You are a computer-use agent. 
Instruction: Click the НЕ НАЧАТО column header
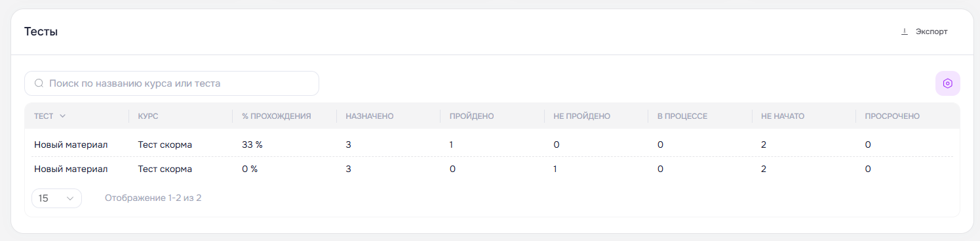click(783, 116)
